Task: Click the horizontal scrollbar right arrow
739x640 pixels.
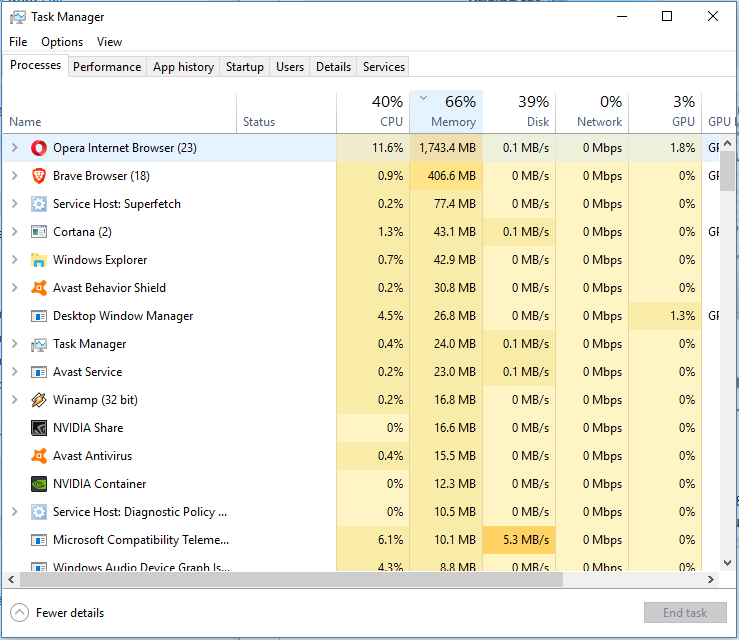Action: [x=711, y=580]
